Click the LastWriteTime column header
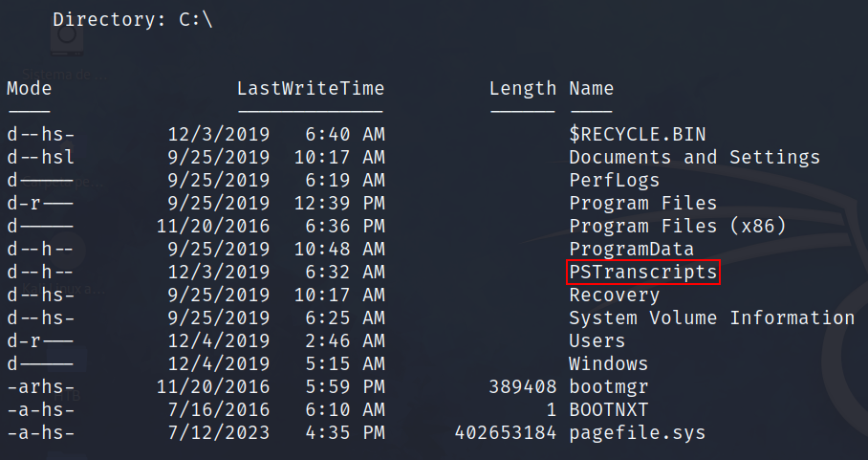Screen dimensions: 868x460 [310, 89]
